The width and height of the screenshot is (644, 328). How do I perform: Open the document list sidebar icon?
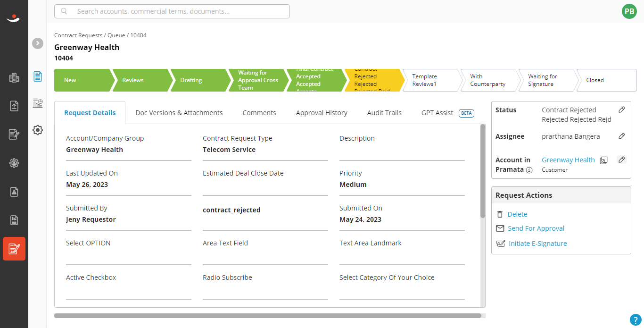(14, 220)
